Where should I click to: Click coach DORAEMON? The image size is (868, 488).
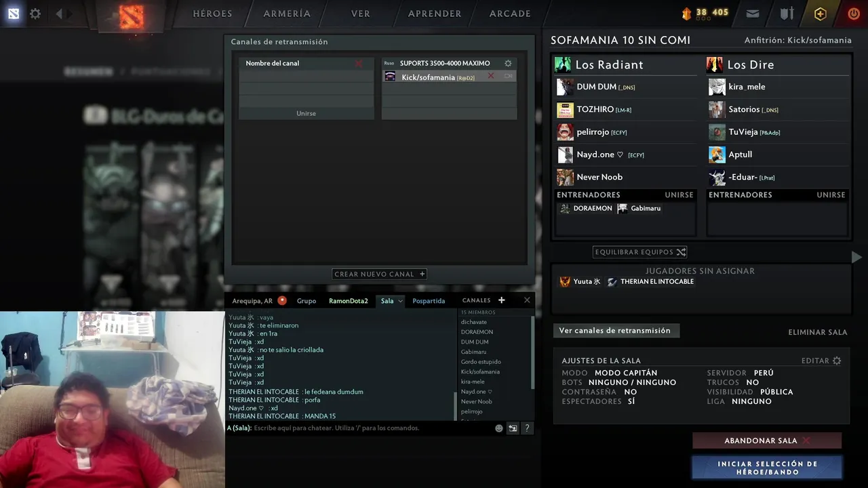click(585, 209)
